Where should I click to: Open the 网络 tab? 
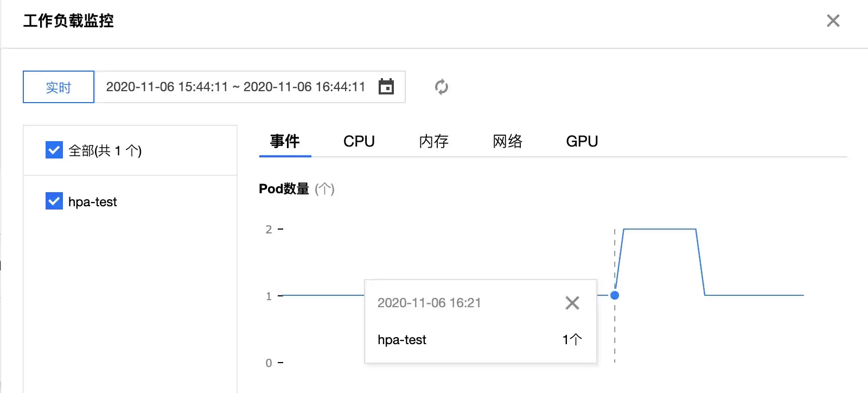[508, 141]
